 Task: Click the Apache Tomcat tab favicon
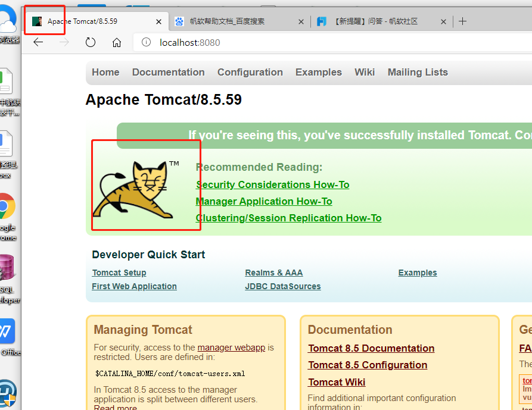point(37,21)
